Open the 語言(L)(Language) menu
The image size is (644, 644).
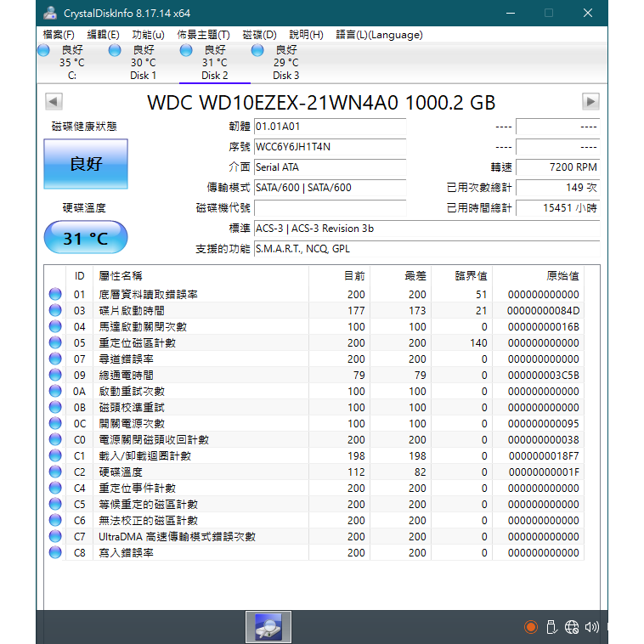click(379, 35)
